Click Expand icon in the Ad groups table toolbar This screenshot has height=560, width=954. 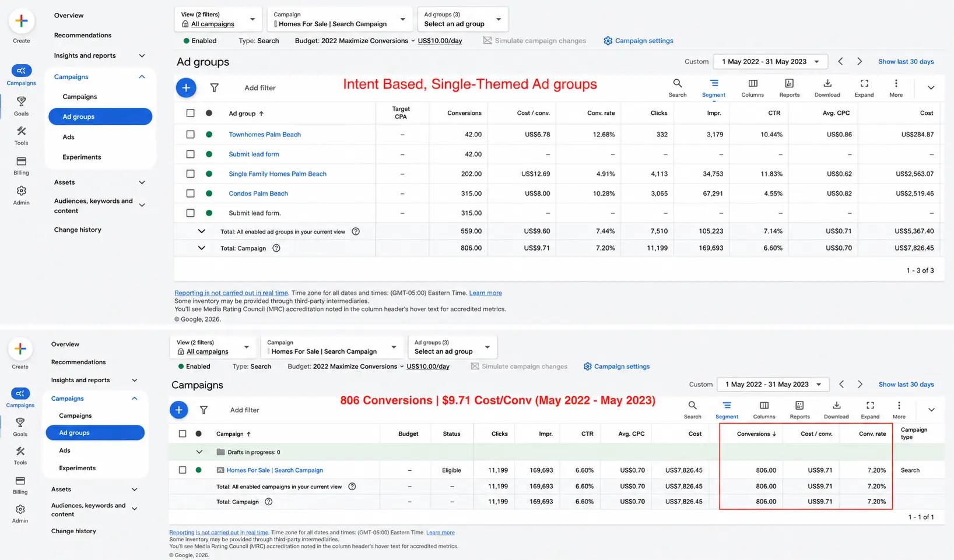[864, 87]
